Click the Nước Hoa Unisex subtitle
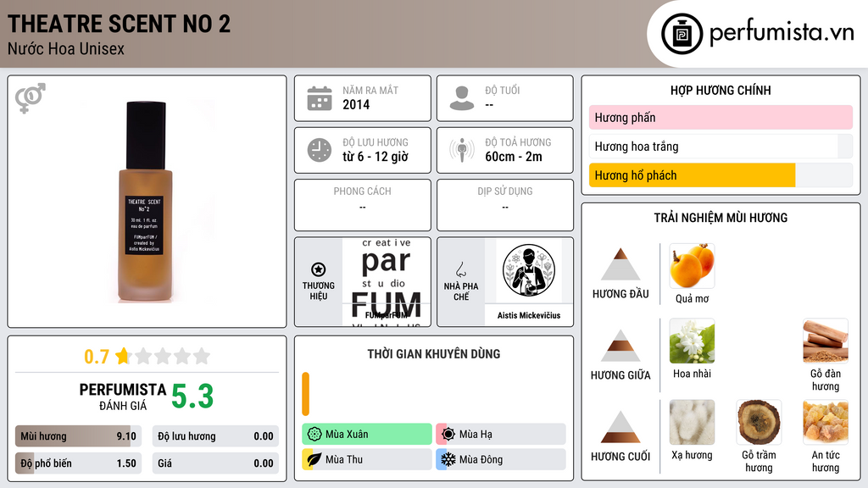Viewport: 868px width, 488px height. 66,48
